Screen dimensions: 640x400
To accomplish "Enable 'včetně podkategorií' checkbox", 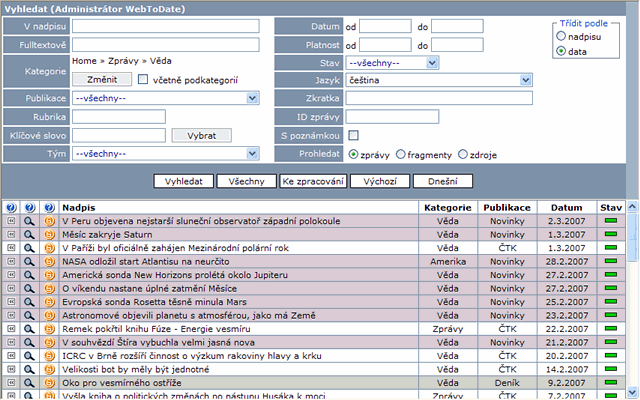I will tap(143, 79).
